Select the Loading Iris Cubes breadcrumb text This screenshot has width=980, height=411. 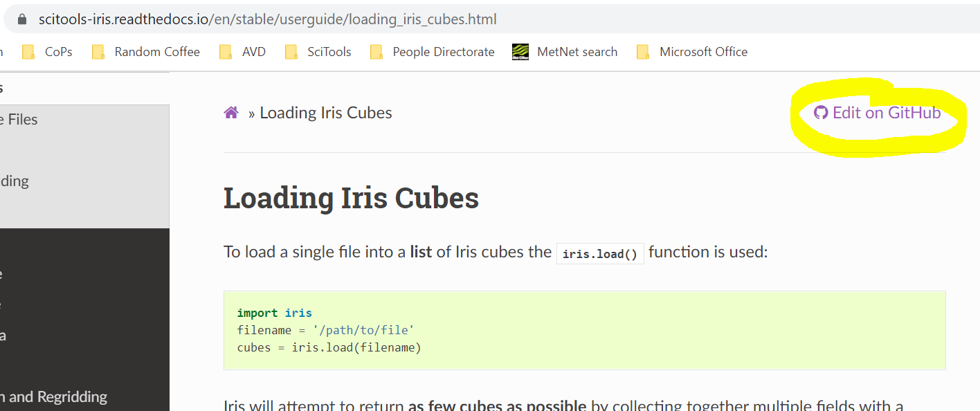(x=325, y=112)
